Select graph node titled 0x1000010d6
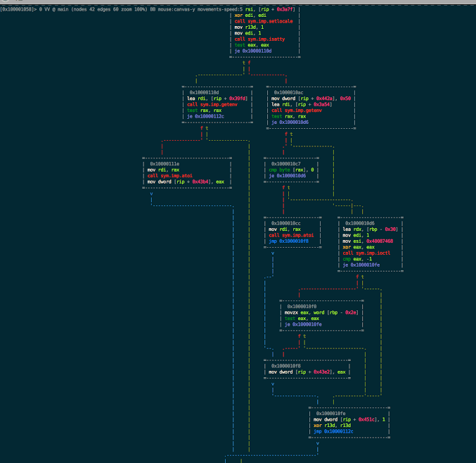 361,223
